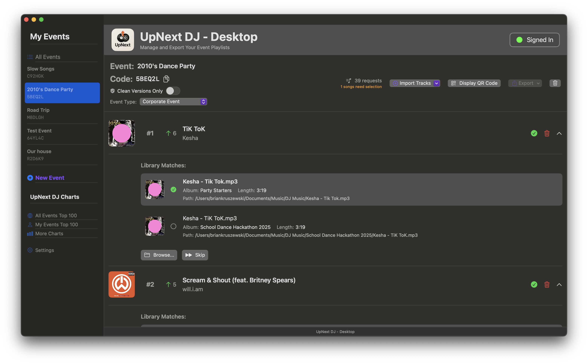Skip matching for TiK ToK
The width and height of the screenshot is (588, 364).
pos(195,255)
